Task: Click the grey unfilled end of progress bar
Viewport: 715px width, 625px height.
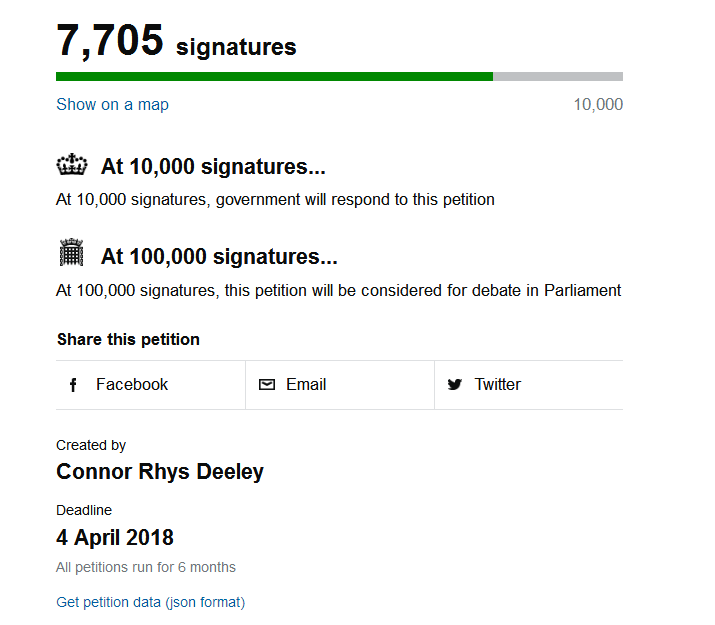Action: 558,76
